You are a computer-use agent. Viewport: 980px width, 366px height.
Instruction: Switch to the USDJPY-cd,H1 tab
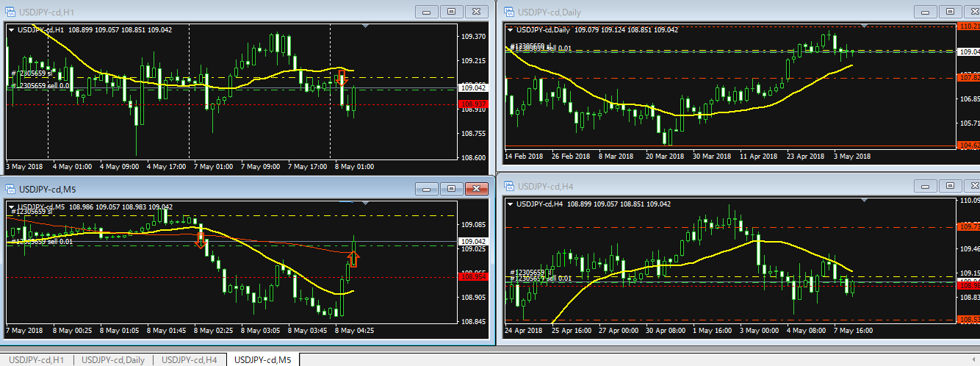(37, 359)
